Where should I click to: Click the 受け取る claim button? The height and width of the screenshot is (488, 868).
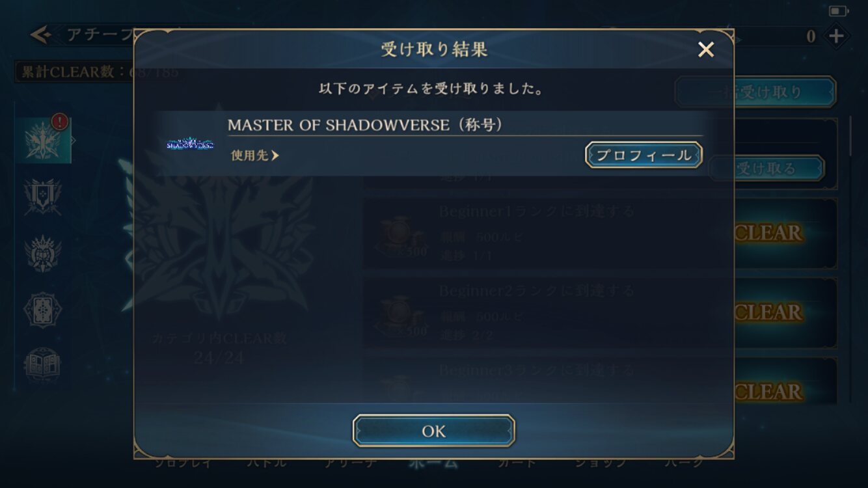click(766, 169)
